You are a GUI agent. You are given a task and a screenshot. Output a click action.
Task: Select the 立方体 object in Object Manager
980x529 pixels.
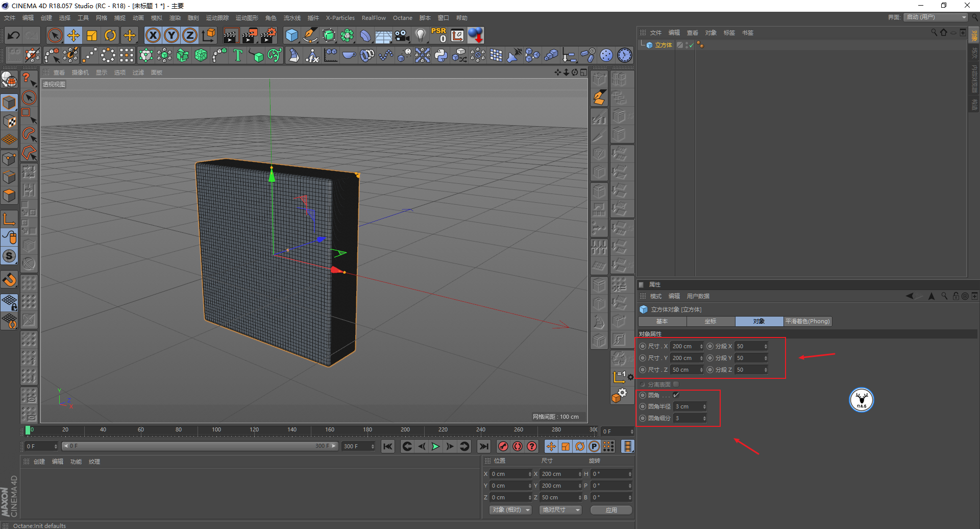tap(663, 45)
